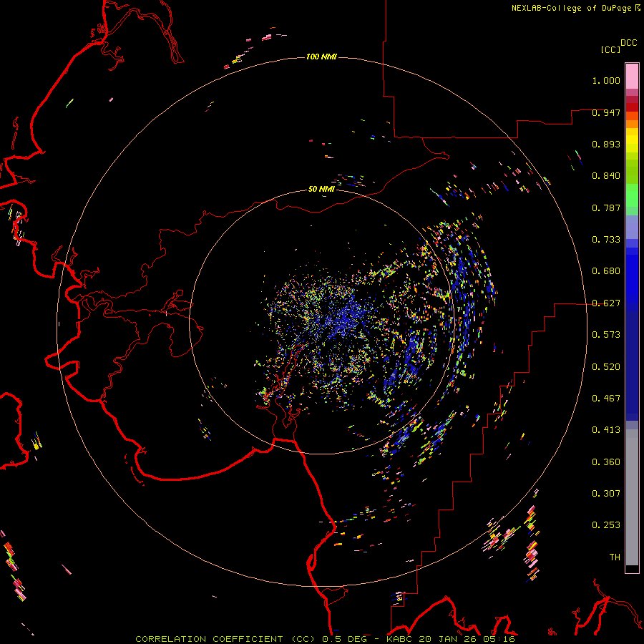Click the 05:16 time stamp in caption
Image resolution: width=644 pixels, height=644 pixels.
point(497,639)
